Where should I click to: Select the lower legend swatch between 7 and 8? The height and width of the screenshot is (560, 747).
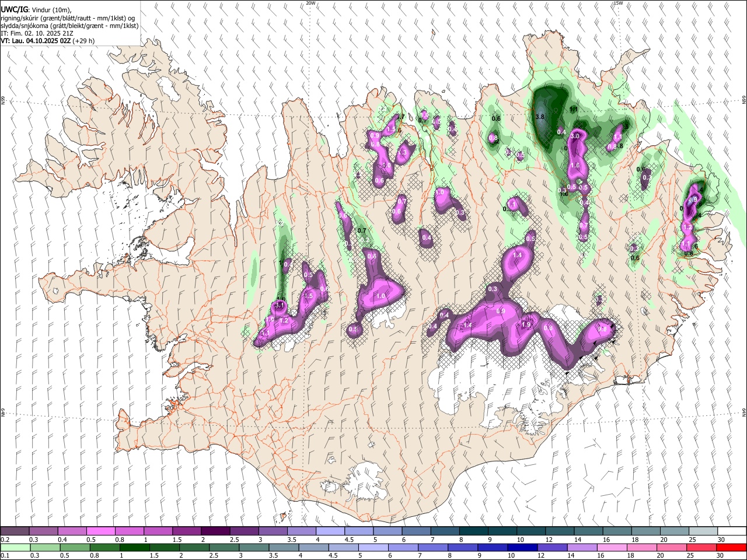[x=432, y=547]
